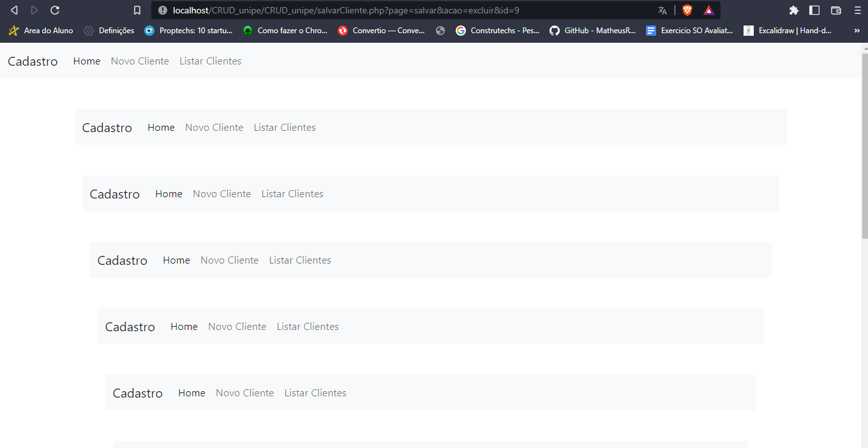Click Home in the top Cadastro navbar
Screen dimensions: 868x448
click(87, 61)
